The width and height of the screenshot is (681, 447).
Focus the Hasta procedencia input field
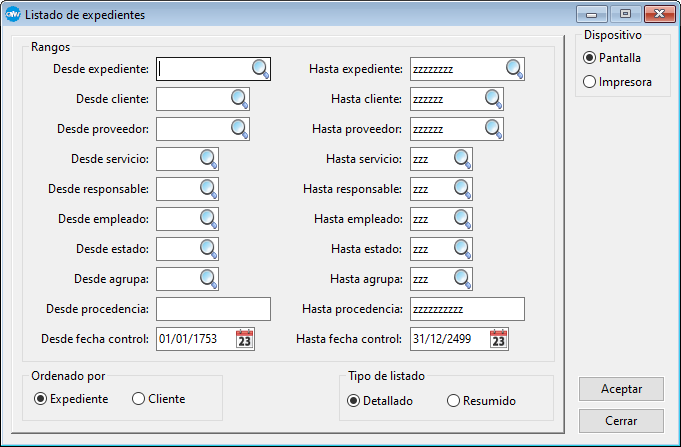[467, 309]
